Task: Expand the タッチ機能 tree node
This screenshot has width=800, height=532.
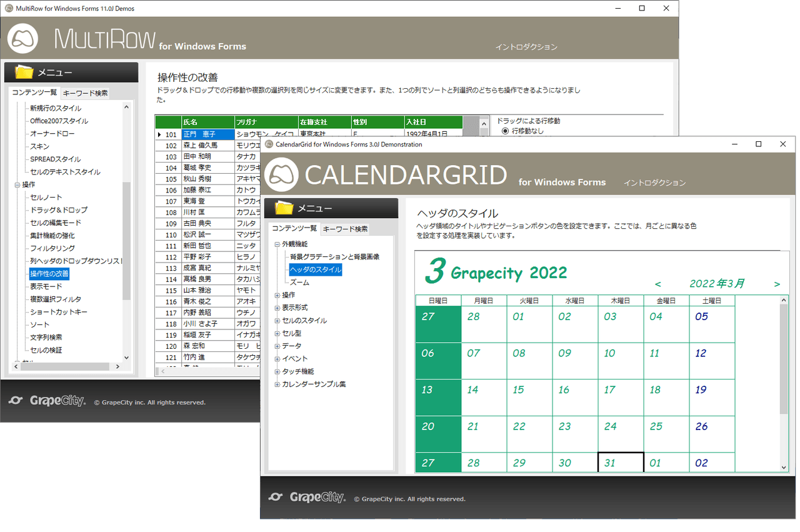Action: click(277, 371)
